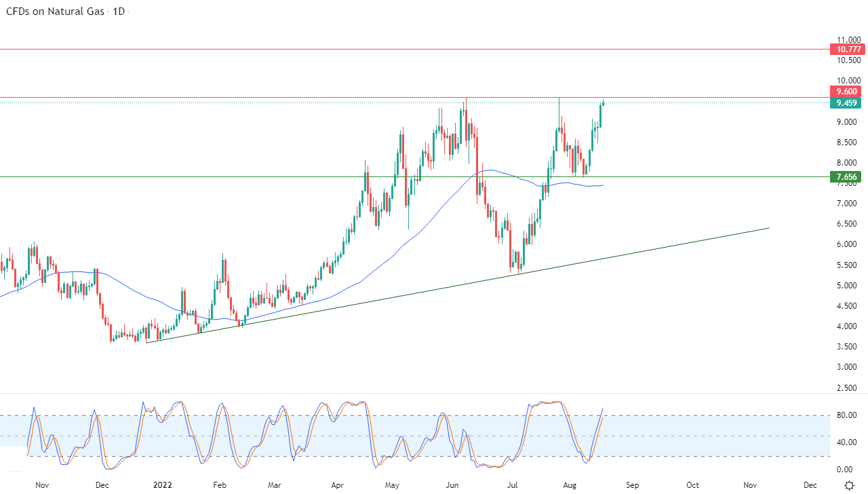Image resolution: width=868 pixels, height=494 pixels.
Task: Select the 9.600 resistance price label
Action: tap(846, 92)
